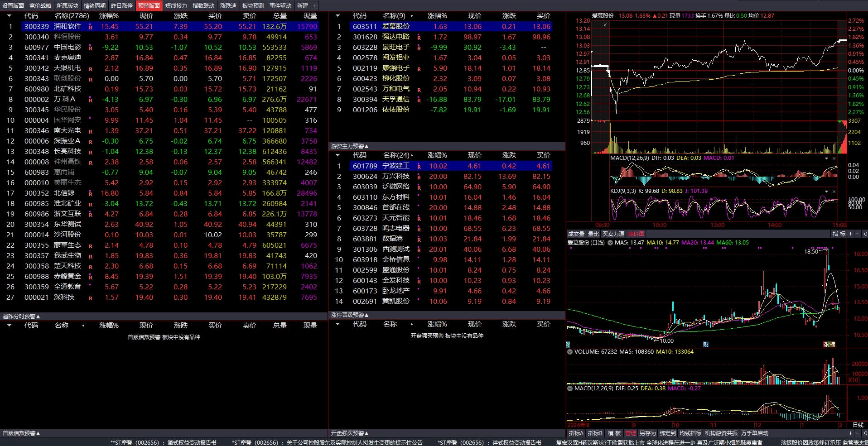This screenshot has width=868, height=446.
Task: Switch to the 所属板块 tab
Action: tap(68, 5)
